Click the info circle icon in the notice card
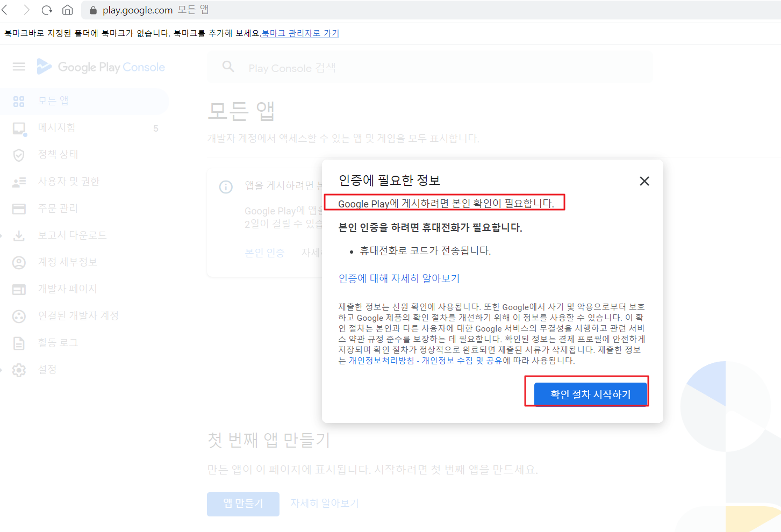Viewport: 781px width, 532px height. 226,187
